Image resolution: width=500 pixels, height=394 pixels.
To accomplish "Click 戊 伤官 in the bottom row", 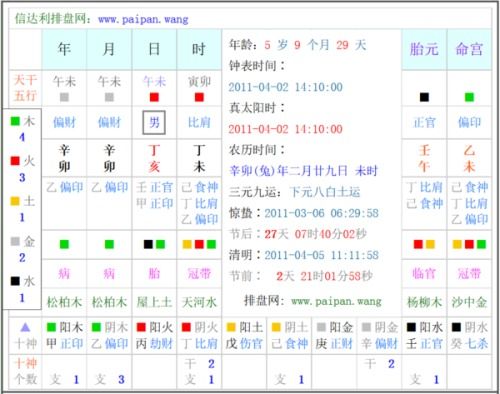I will point(245,343).
